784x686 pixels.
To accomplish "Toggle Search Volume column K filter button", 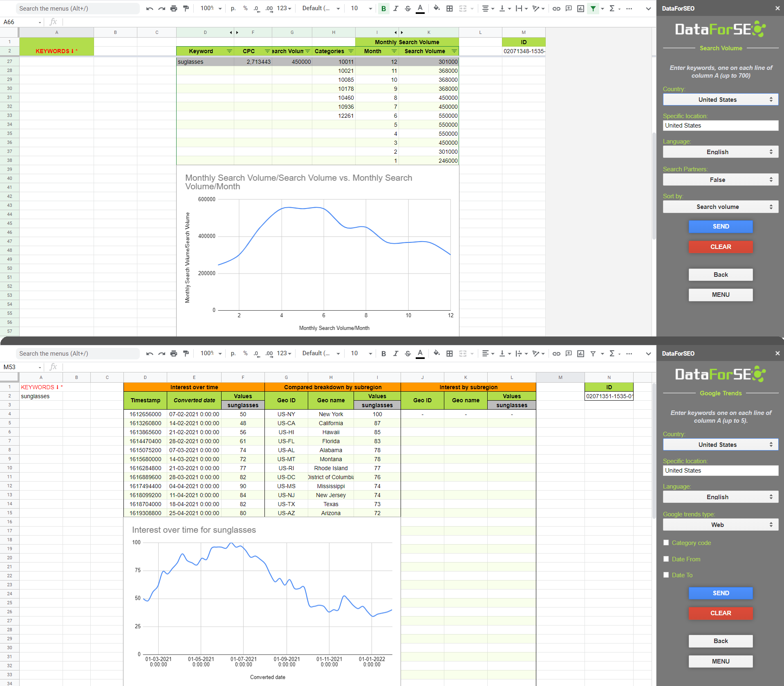I will 454,51.
